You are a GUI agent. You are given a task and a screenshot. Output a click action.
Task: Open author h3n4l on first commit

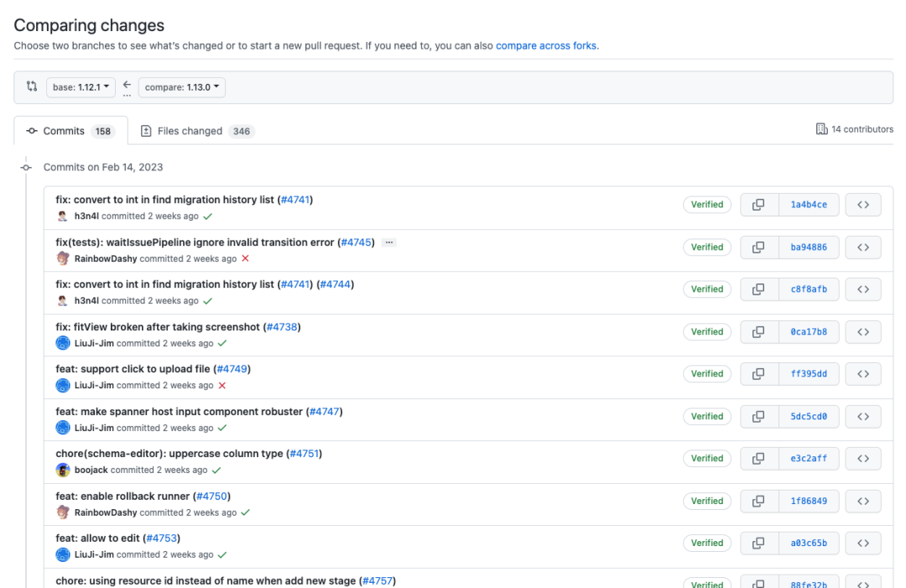click(86, 216)
